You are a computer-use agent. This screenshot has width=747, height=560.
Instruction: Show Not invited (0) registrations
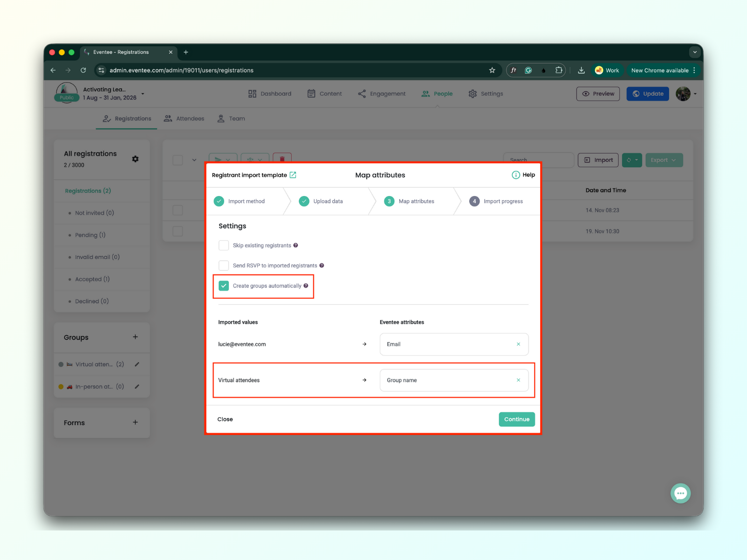pos(94,213)
